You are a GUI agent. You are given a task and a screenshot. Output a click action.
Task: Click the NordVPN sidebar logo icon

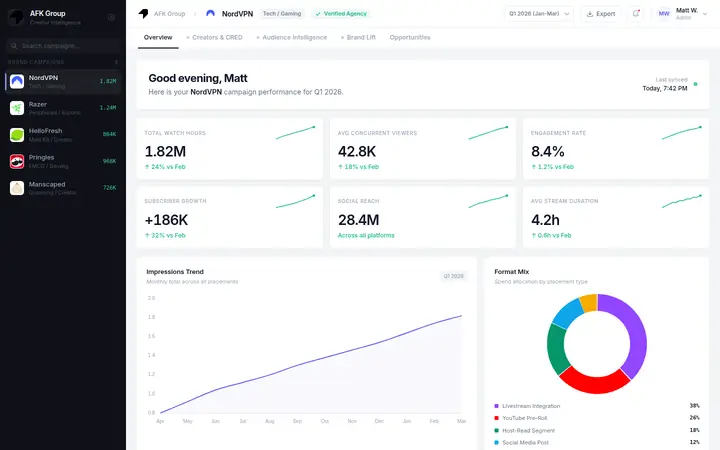[17, 82]
